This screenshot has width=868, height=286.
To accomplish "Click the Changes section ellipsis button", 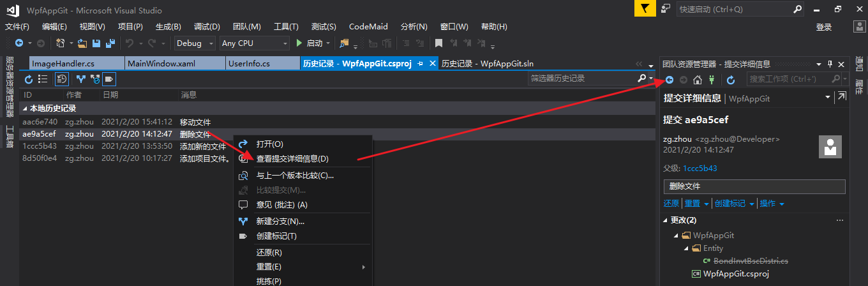I will 839,220.
